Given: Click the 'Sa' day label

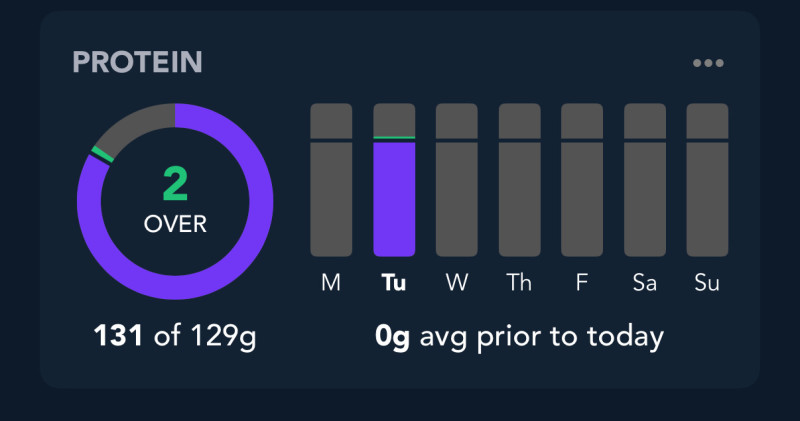Looking at the screenshot, I should [645, 283].
